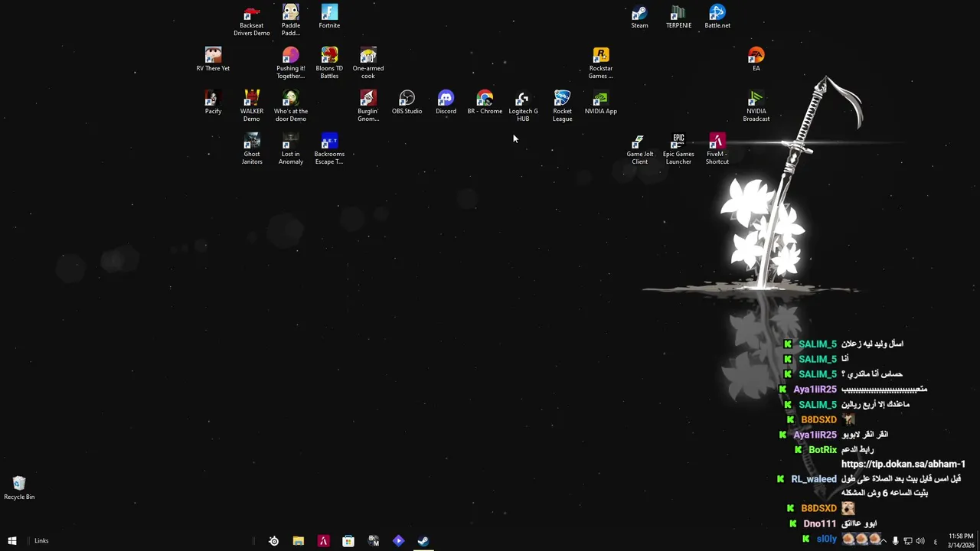The height and width of the screenshot is (551, 980).
Task: Open the Windows Start menu
Action: coord(12,541)
